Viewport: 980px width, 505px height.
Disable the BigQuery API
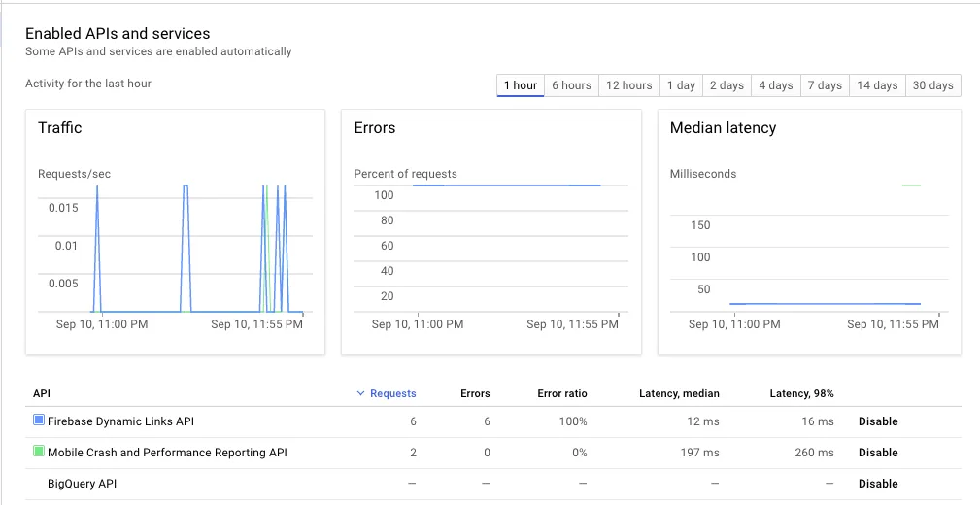pos(878,484)
